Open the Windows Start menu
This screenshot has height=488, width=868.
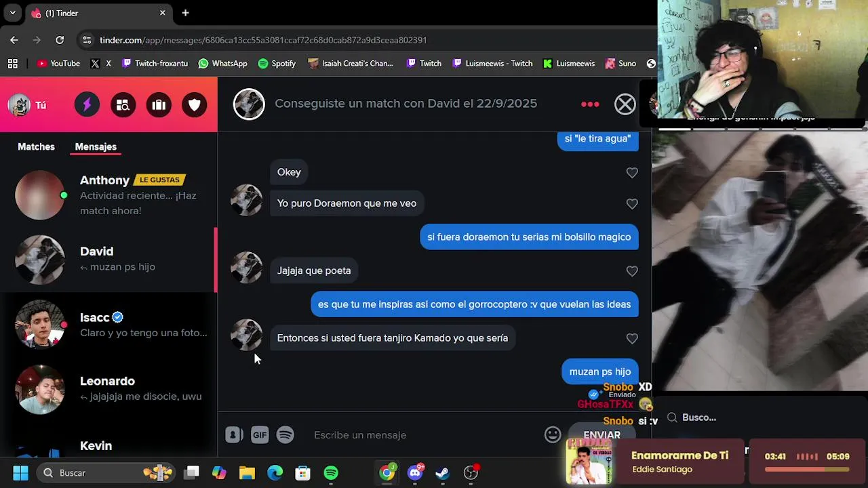coord(20,473)
